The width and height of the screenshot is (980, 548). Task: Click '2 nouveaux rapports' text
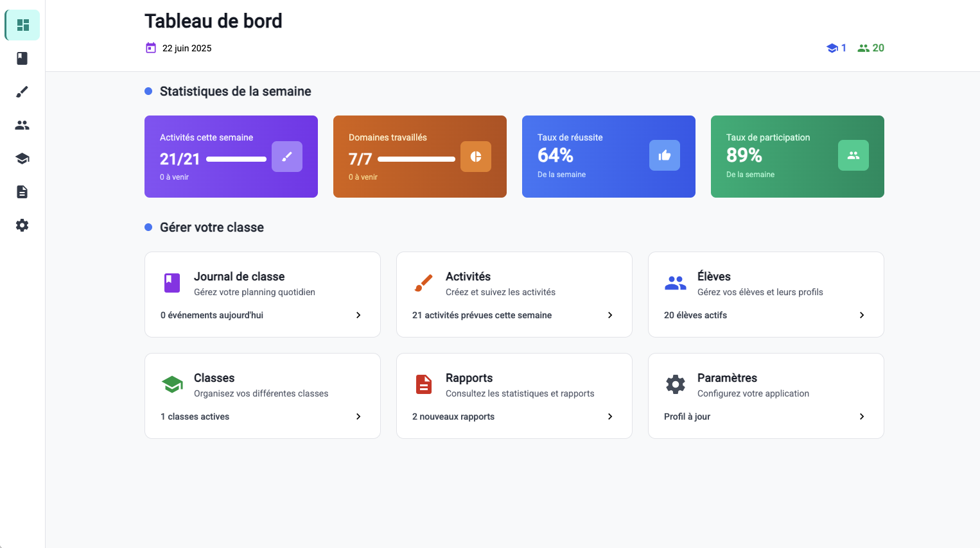point(453,416)
